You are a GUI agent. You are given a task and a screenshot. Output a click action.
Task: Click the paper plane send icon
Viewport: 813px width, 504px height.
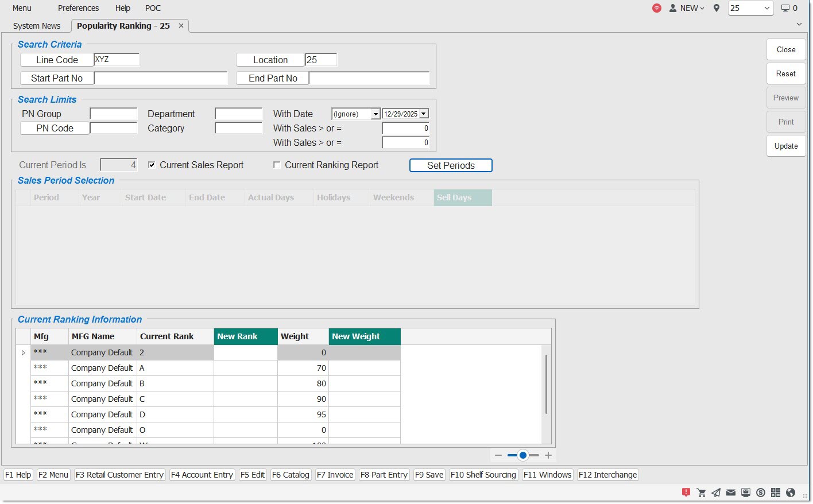click(716, 493)
